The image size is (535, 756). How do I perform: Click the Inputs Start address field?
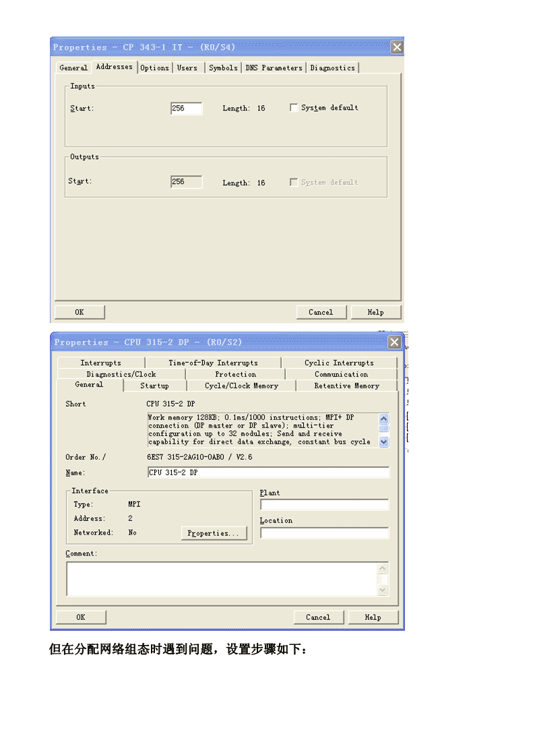(x=186, y=108)
